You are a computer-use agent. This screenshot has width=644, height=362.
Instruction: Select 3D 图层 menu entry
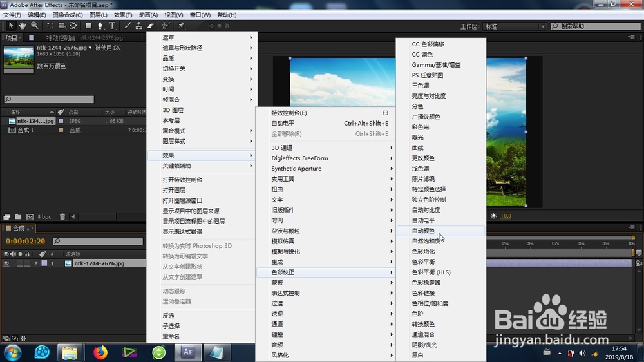pos(202,110)
